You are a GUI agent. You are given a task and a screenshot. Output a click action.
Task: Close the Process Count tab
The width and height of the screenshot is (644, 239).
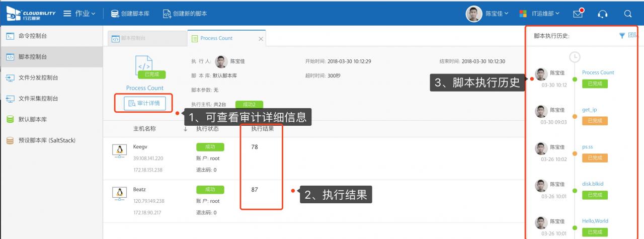[x=261, y=39]
